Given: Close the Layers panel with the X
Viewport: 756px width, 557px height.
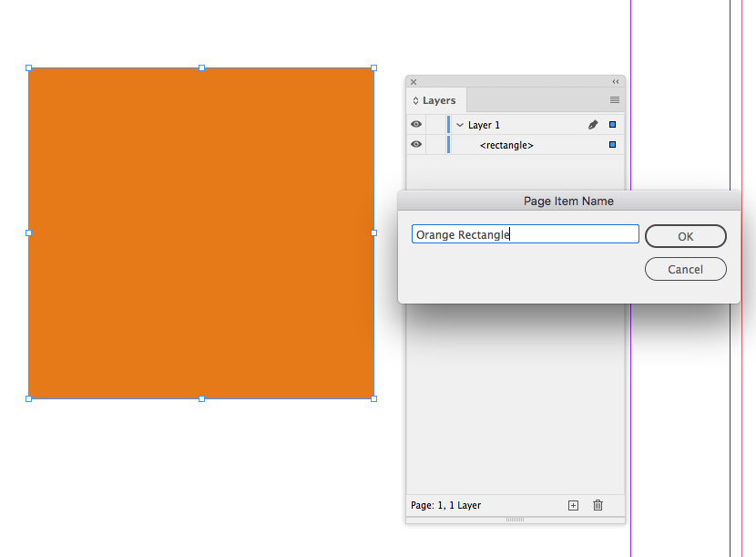Looking at the screenshot, I should pos(414,81).
